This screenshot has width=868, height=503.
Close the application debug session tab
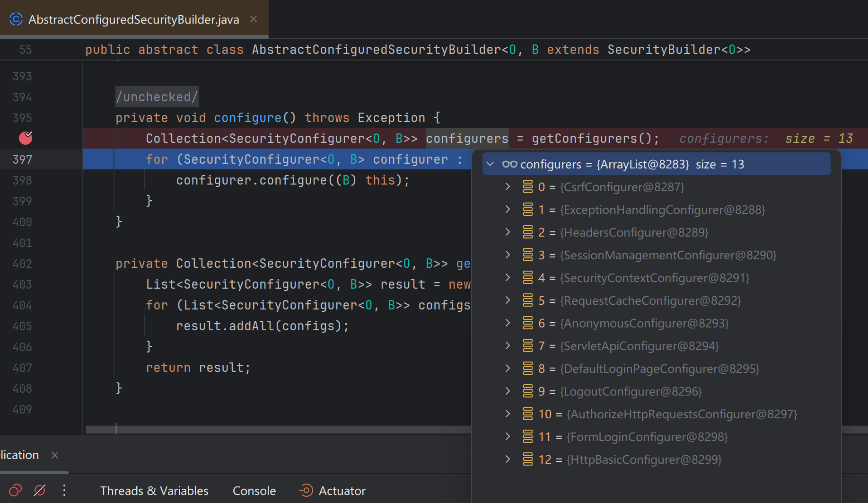55,455
